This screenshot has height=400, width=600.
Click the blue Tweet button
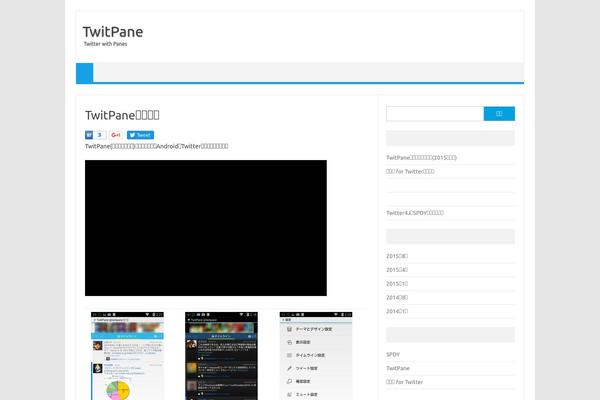point(140,135)
